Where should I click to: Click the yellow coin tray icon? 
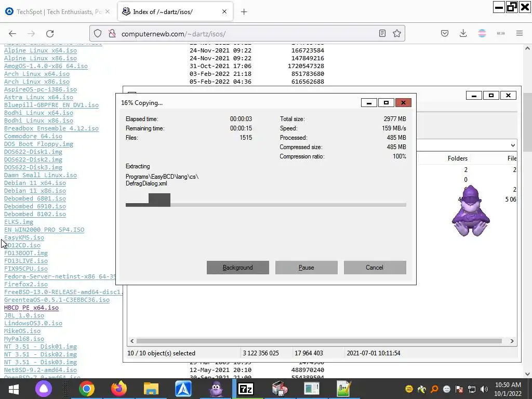[x=409, y=389]
